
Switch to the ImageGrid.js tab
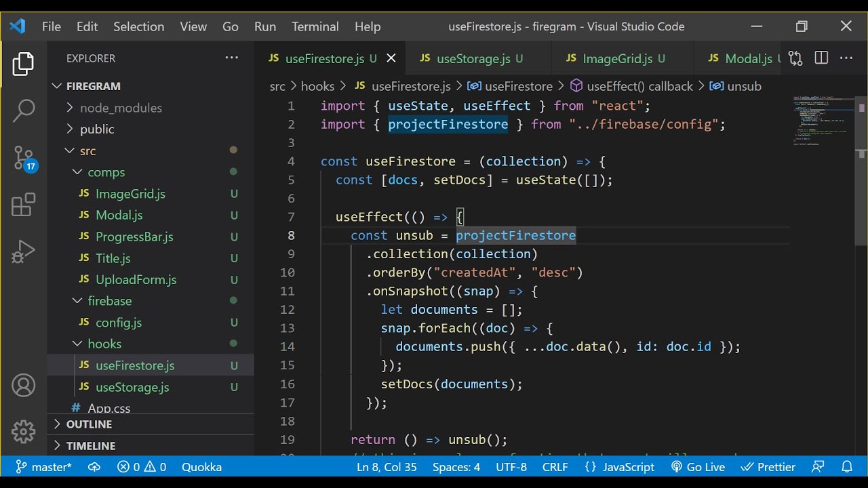[x=616, y=58]
